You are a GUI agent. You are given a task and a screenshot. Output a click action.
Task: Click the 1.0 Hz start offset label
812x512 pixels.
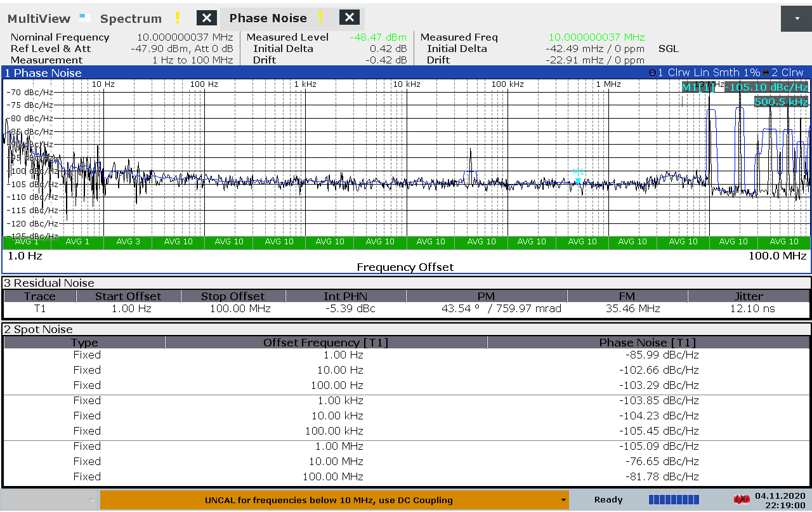tap(25, 256)
